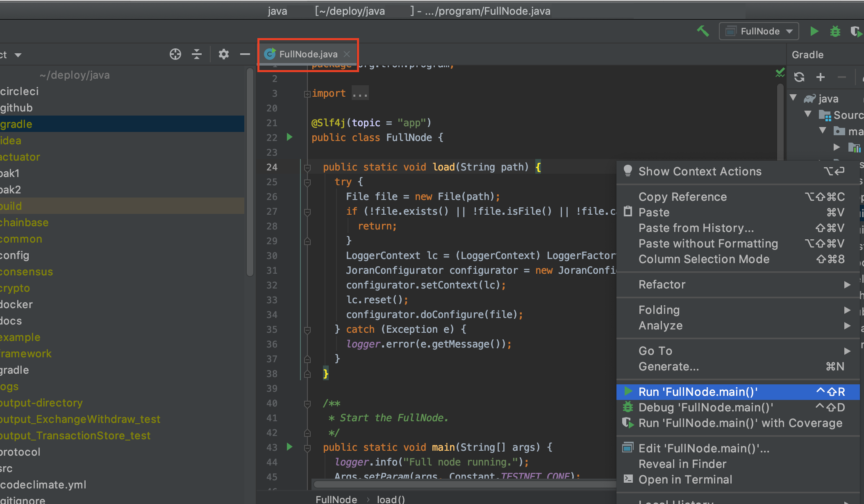Image resolution: width=864 pixels, height=504 pixels.
Task: Click the green Run button in the toolbar
Action: click(814, 31)
